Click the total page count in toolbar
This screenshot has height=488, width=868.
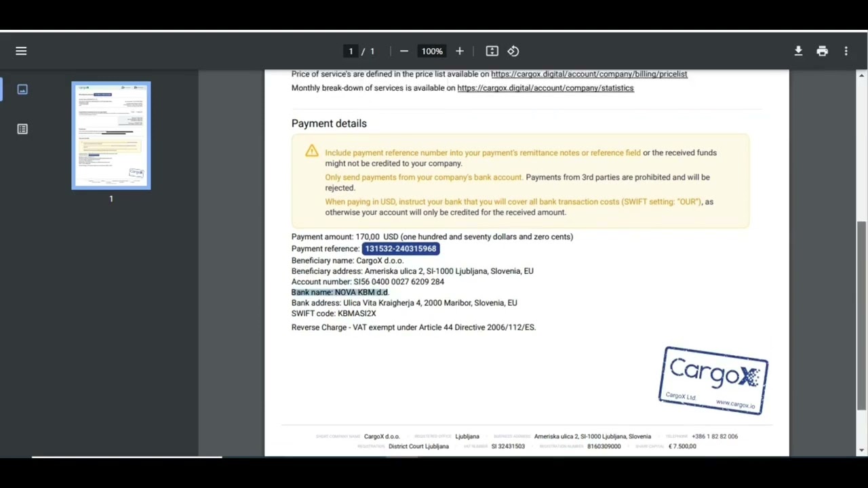372,51
